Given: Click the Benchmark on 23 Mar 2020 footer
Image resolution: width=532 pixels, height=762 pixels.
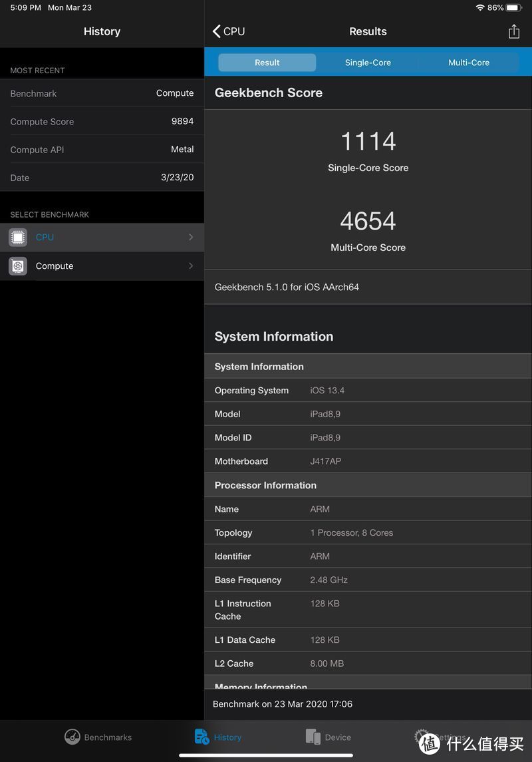Looking at the screenshot, I should 283,703.
